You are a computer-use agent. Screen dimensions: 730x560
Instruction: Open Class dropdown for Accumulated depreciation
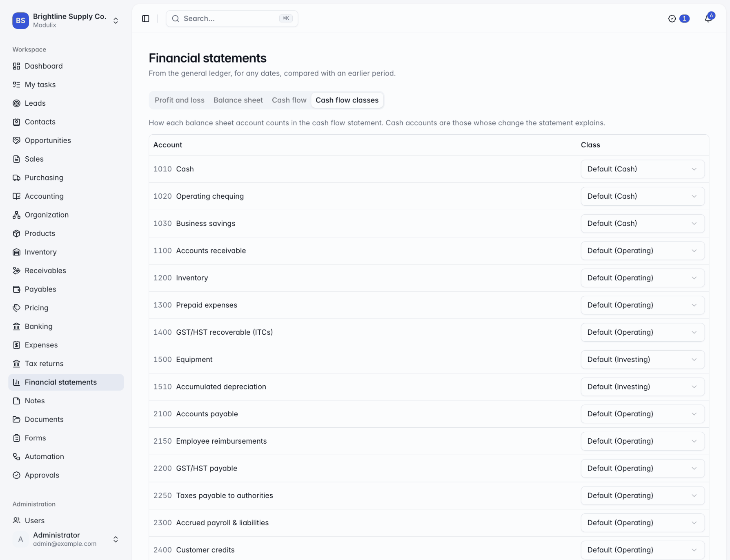pyautogui.click(x=643, y=387)
